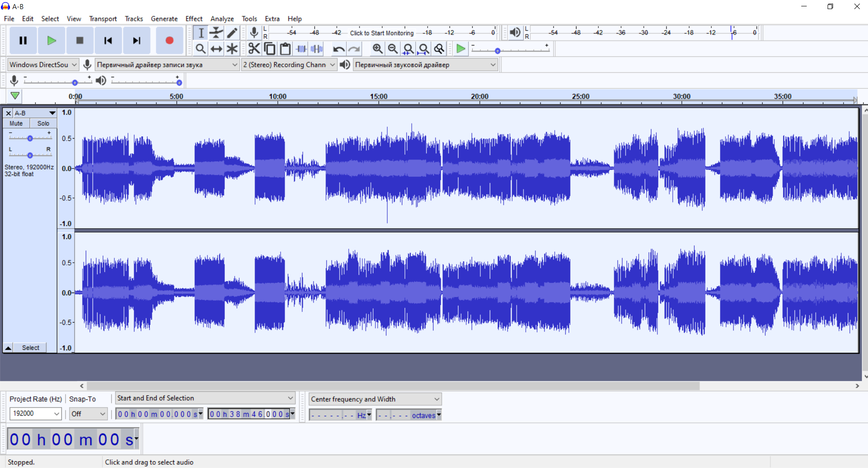
Task: Click the play-at-speed slider
Action: pos(510,50)
